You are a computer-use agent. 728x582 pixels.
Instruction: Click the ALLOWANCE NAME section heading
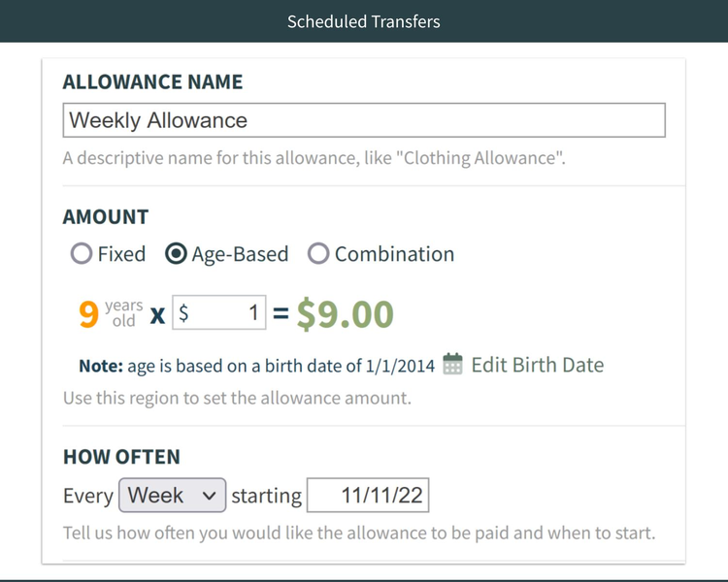point(152,81)
